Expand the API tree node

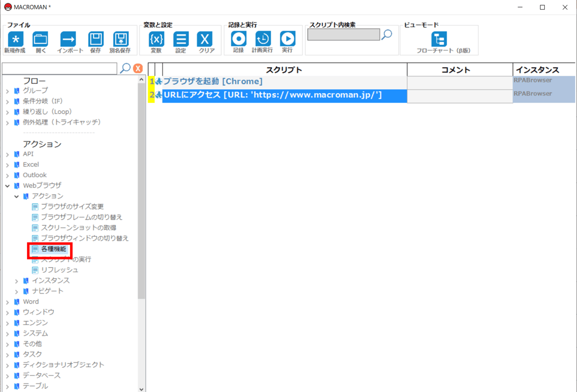8,154
